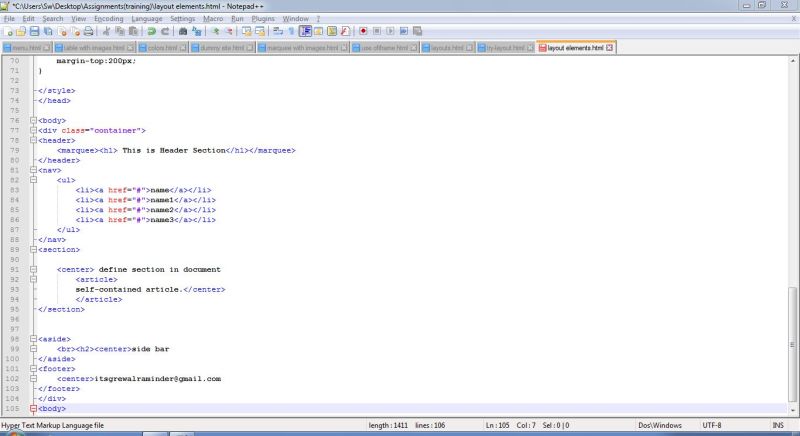Close the colors.html tab
800x436 pixels.
183,48
